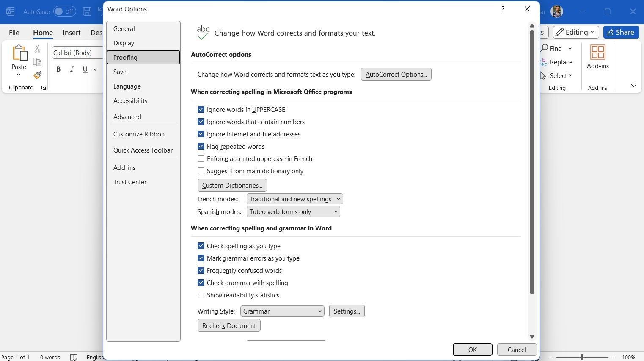644x361 pixels.
Task: Click the scroll down arrow in options pane
Action: [532, 336]
